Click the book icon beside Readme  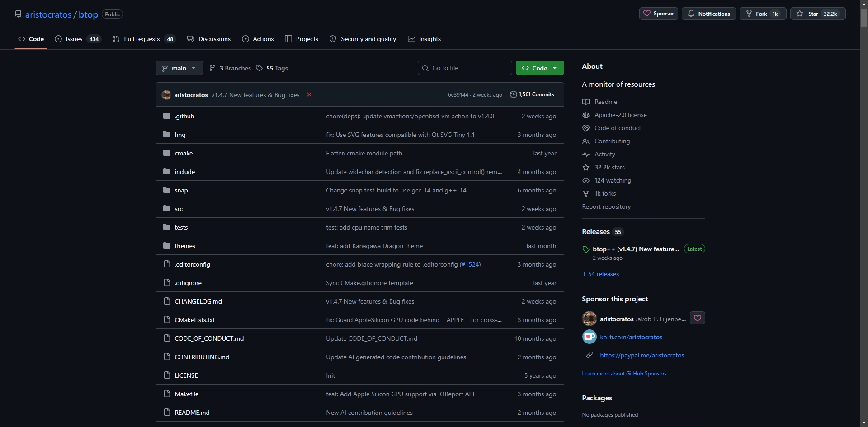coord(586,102)
